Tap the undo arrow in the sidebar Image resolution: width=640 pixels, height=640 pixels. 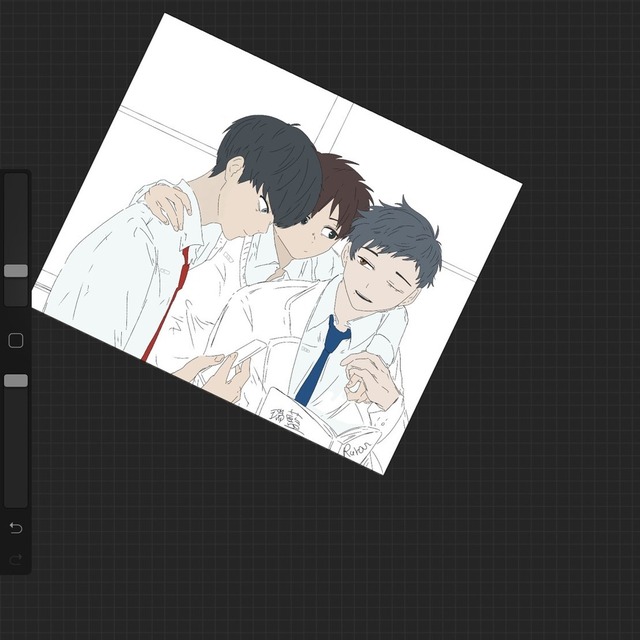tap(16, 527)
